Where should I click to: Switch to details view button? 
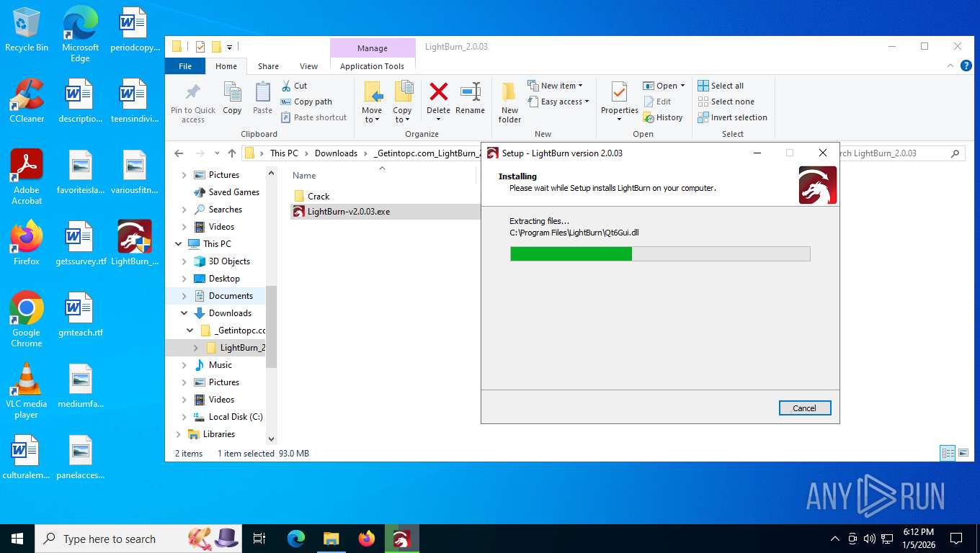[948, 454]
